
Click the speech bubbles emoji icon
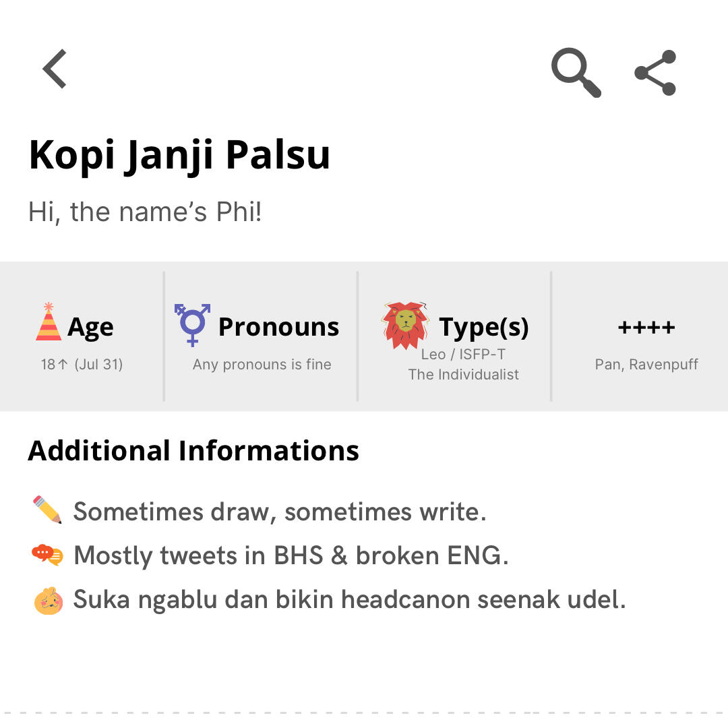(x=47, y=555)
